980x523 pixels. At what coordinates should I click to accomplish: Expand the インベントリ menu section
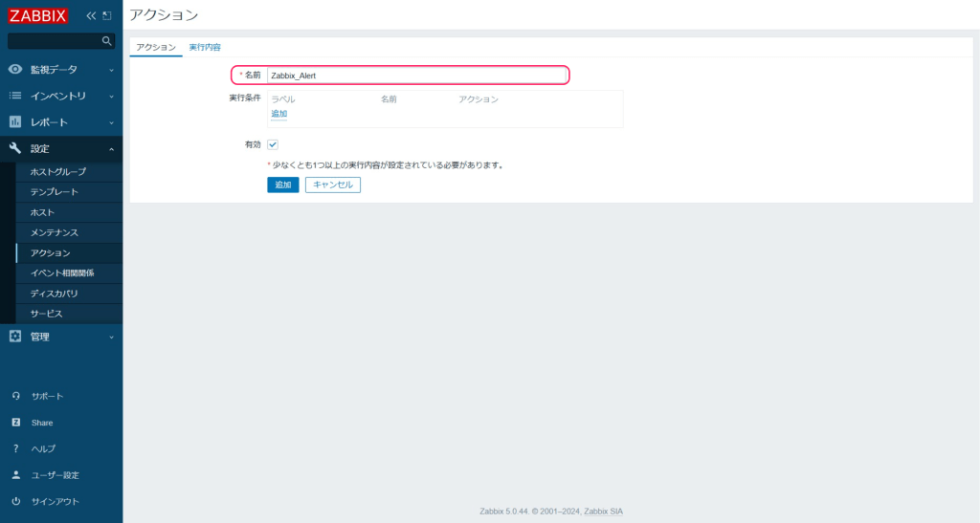point(61,96)
